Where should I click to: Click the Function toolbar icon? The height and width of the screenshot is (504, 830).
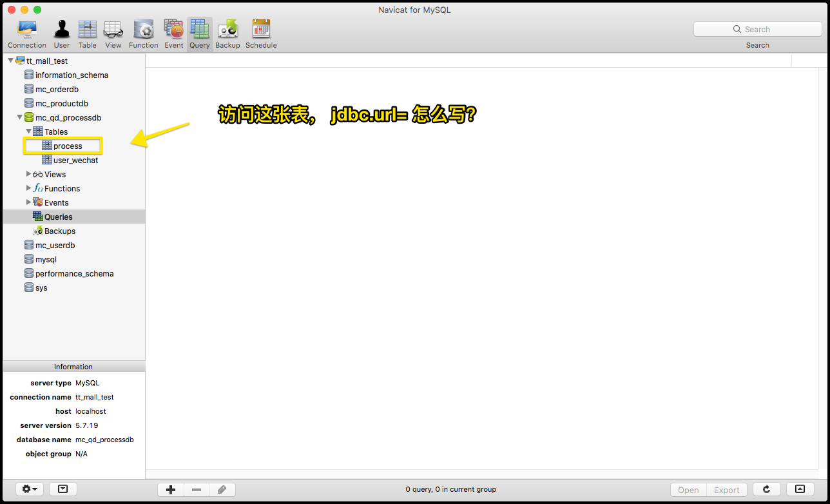pyautogui.click(x=143, y=34)
